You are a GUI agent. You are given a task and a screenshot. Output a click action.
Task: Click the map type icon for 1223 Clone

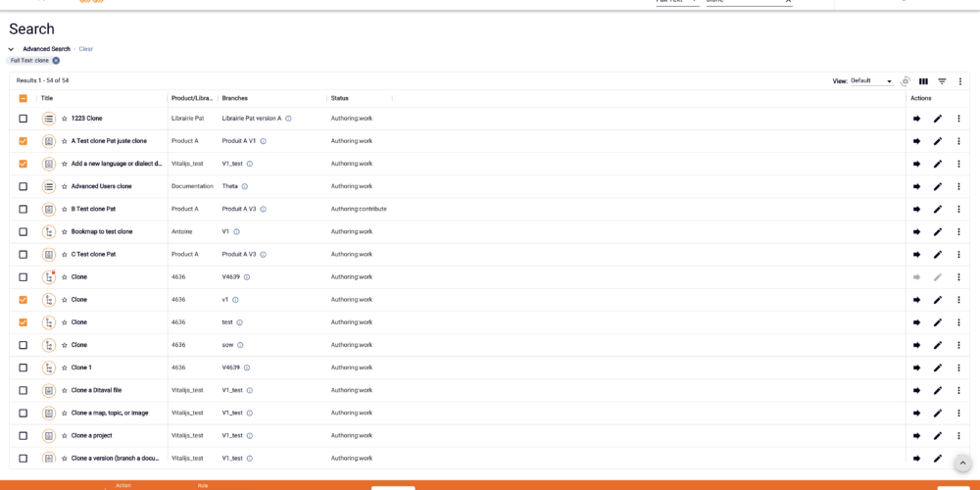(x=49, y=119)
